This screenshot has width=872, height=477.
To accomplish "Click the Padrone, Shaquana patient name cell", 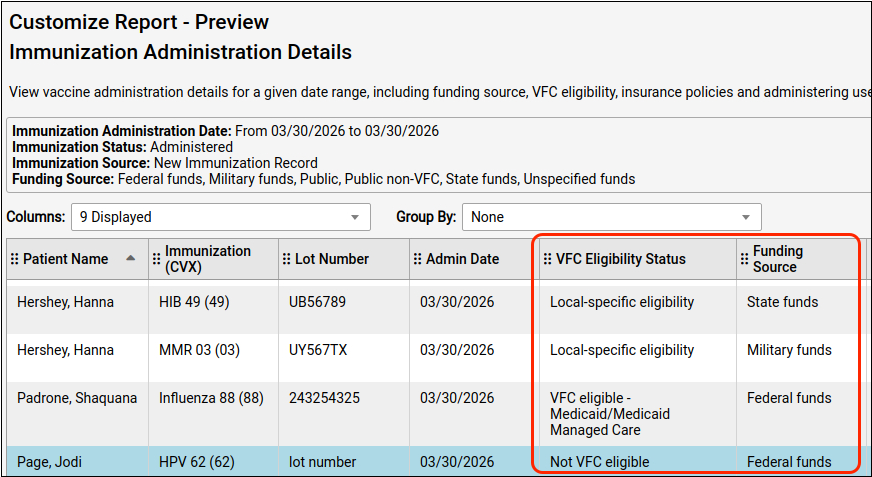I will coord(76,398).
